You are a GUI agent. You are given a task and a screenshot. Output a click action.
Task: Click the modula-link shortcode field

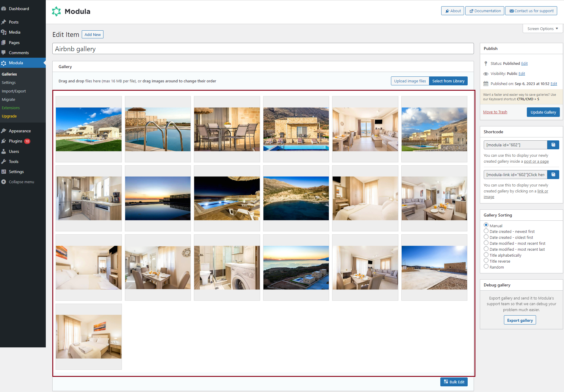[516, 175]
